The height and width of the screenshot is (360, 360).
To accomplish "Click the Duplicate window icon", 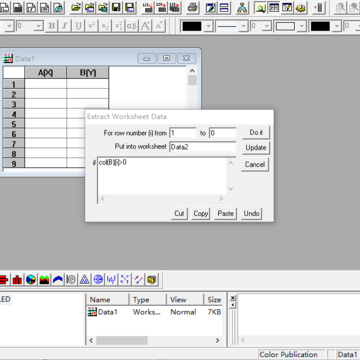I will (x=224, y=7).
